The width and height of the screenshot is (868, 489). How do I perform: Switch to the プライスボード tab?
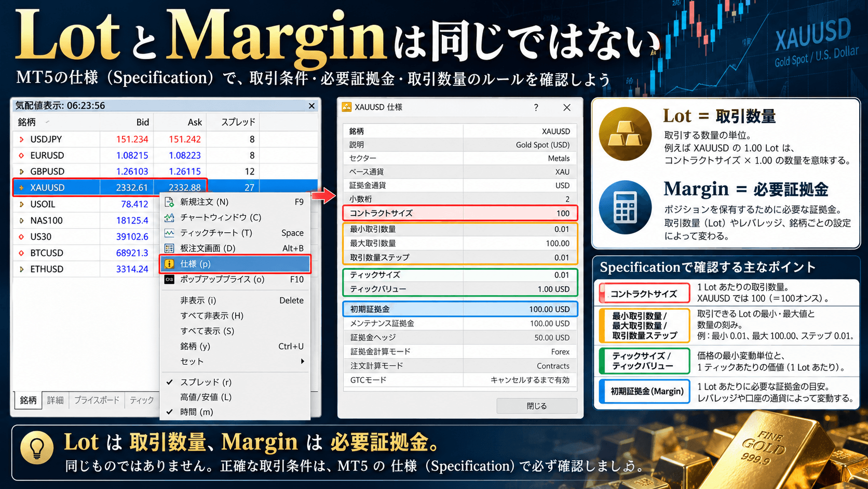[x=97, y=400]
